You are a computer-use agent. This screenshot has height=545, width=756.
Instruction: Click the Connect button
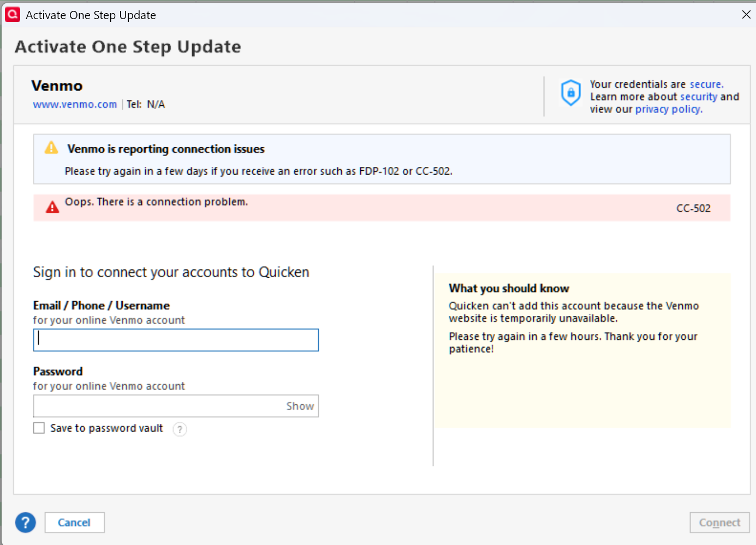coord(719,523)
